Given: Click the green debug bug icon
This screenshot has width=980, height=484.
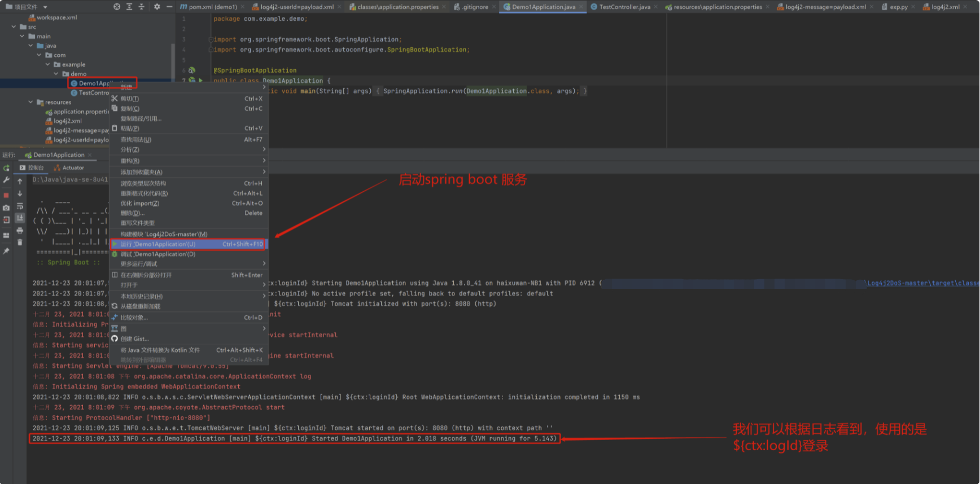Looking at the screenshot, I should [x=115, y=254].
